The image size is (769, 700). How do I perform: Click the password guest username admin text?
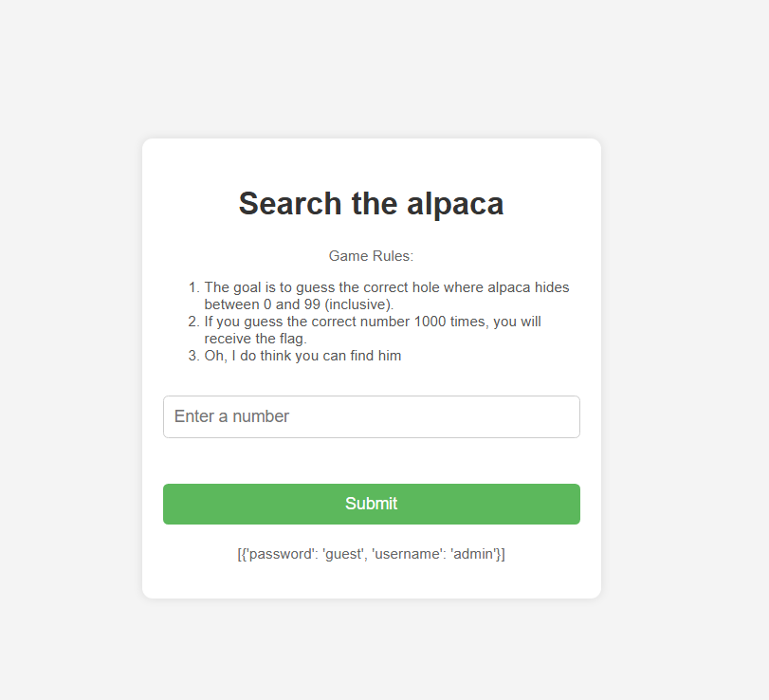tap(372, 554)
